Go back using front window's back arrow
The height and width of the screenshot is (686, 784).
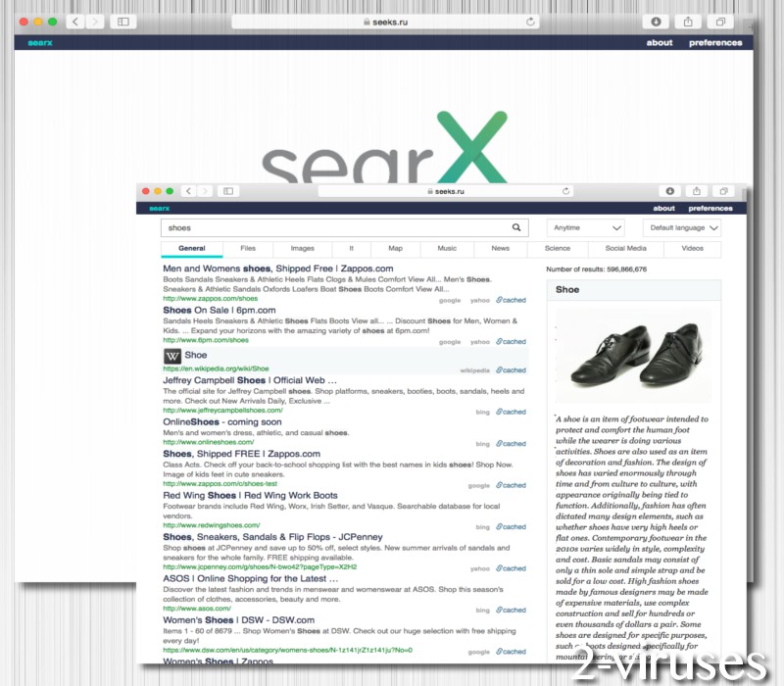click(188, 191)
